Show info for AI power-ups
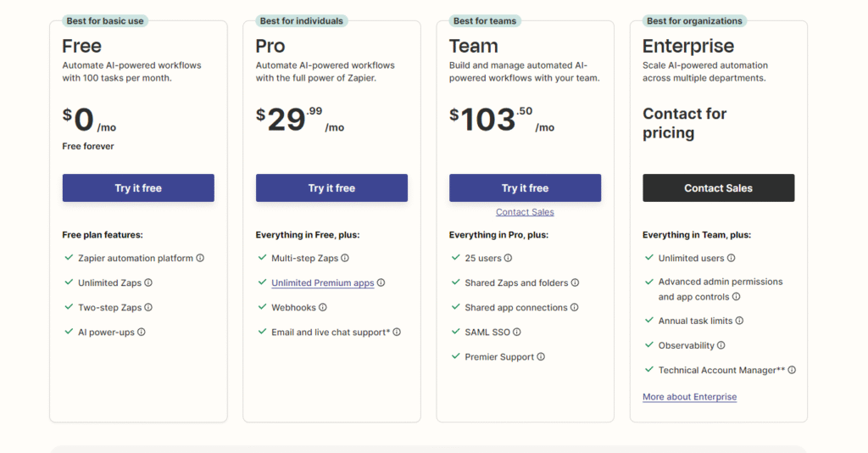868x453 pixels. pos(142,333)
